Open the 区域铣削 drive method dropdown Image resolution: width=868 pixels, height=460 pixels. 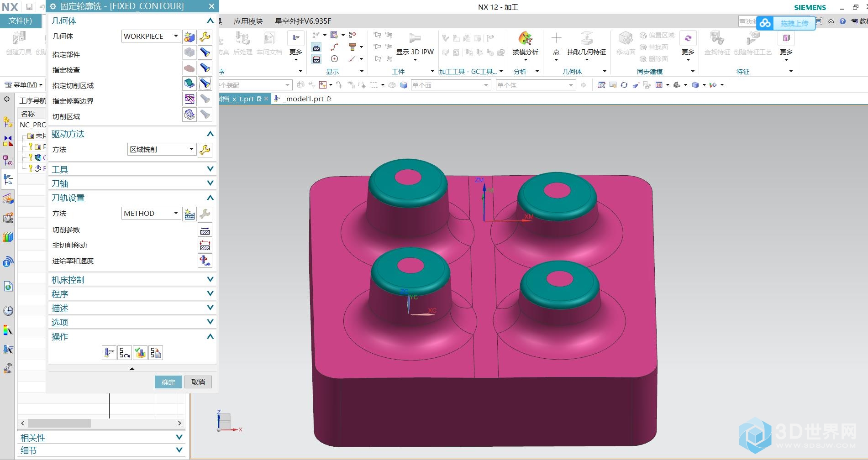[162, 149]
